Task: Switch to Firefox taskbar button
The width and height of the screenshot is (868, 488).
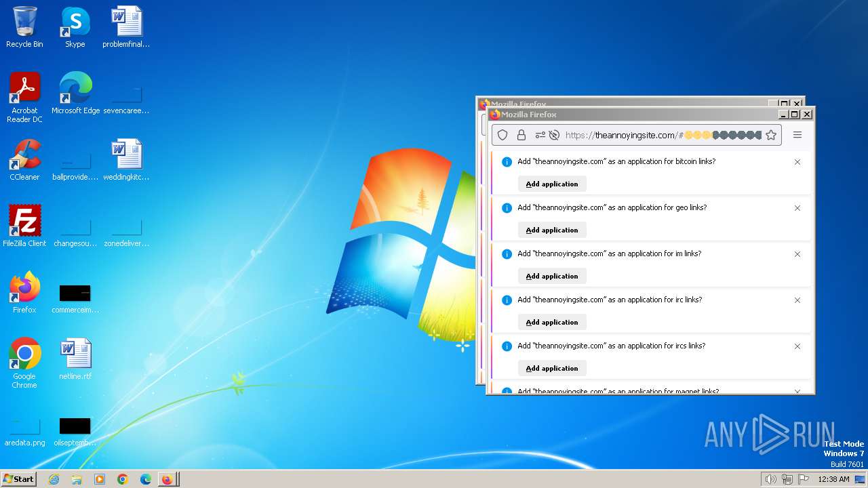Action: (167, 479)
